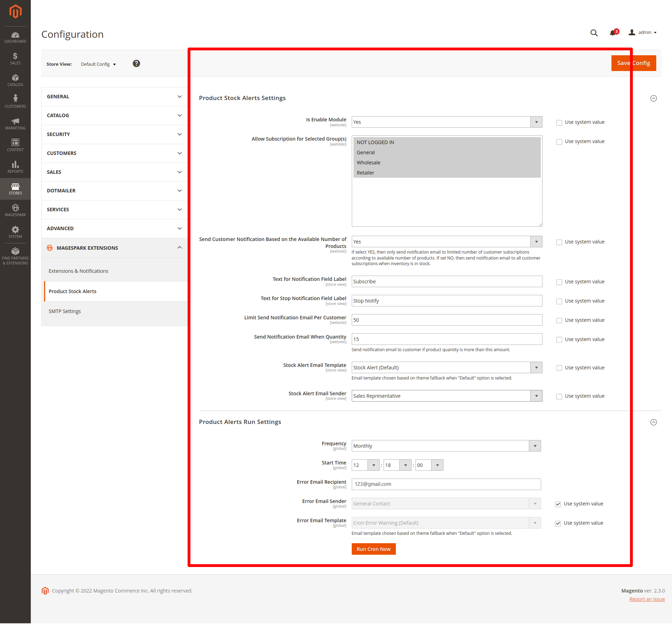Check Use system value for Stock Alert Email Template

click(x=559, y=368)
